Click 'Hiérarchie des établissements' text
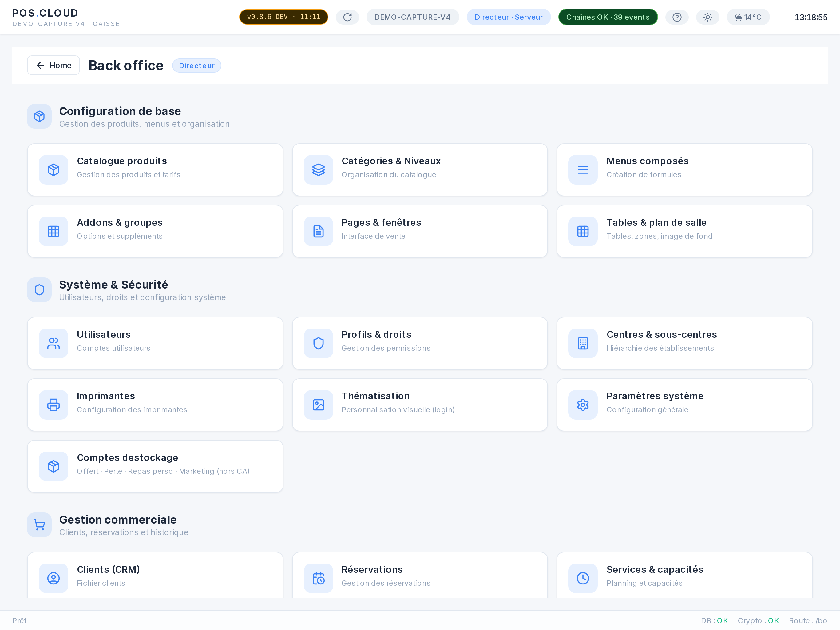 point(660,348)
